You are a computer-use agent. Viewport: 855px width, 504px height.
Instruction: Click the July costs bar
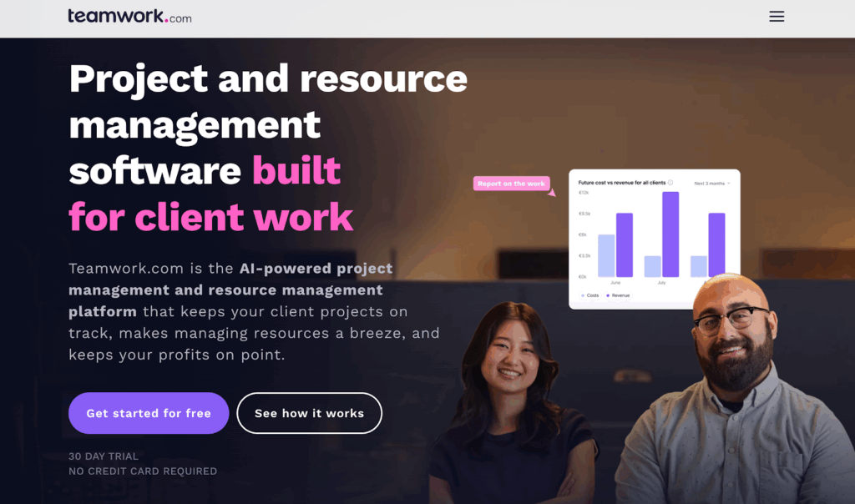pos(653,266)
